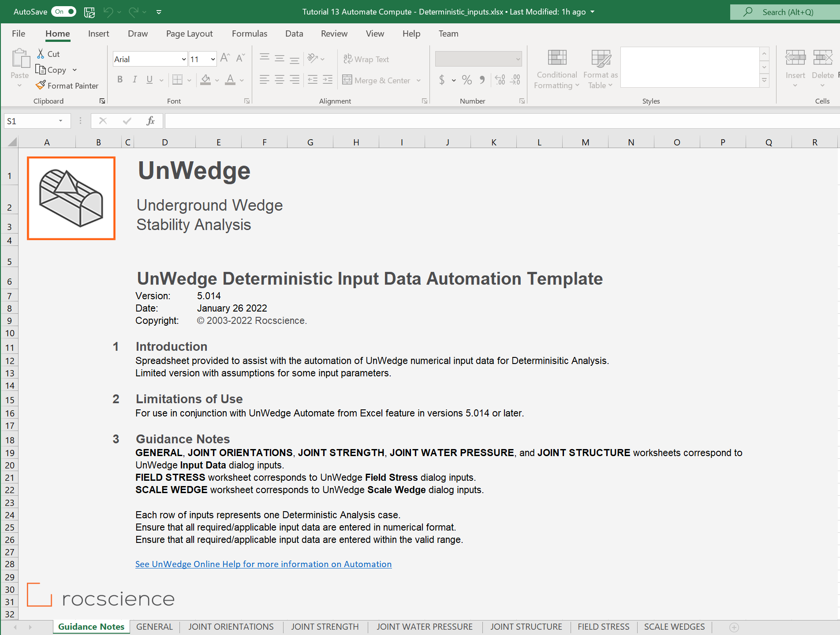This screenshot has height=635, width=840.
Task: Open Font Color dropdown arrow
Action: click(242, 80)
